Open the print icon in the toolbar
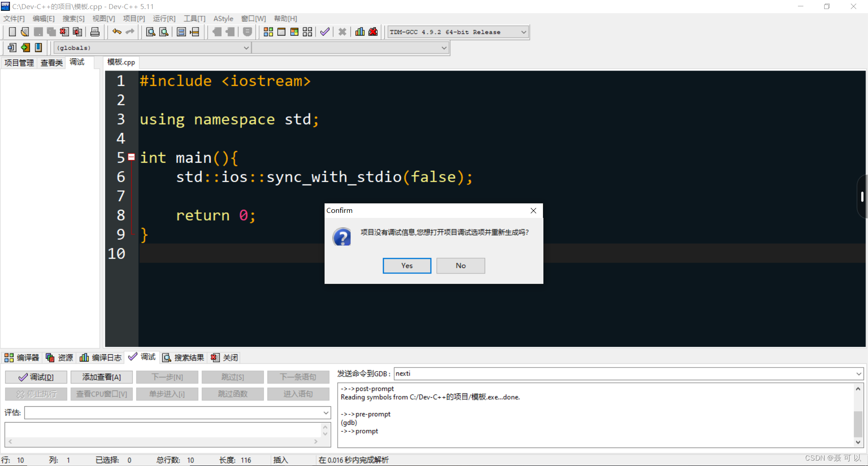 tap(94, 32)
